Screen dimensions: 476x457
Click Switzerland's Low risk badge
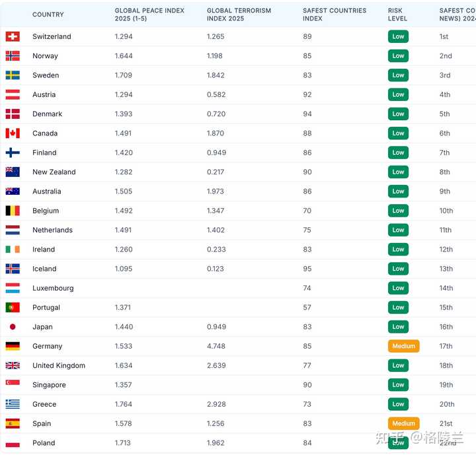398,36
